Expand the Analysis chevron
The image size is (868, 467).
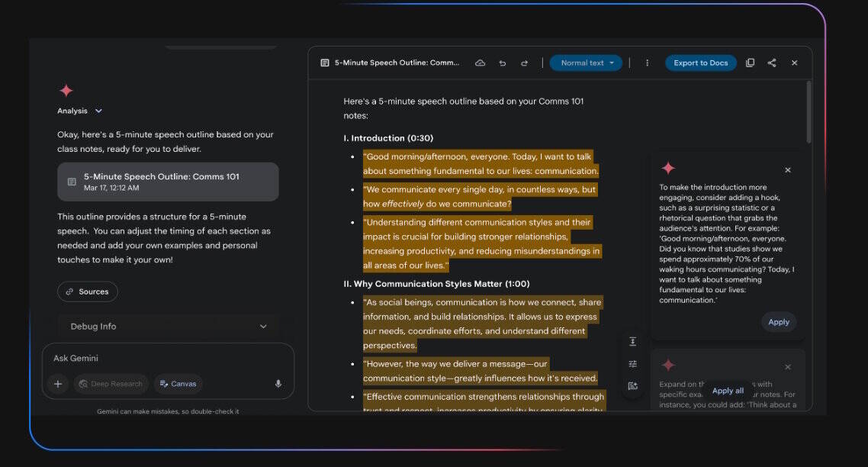[98, 111]
